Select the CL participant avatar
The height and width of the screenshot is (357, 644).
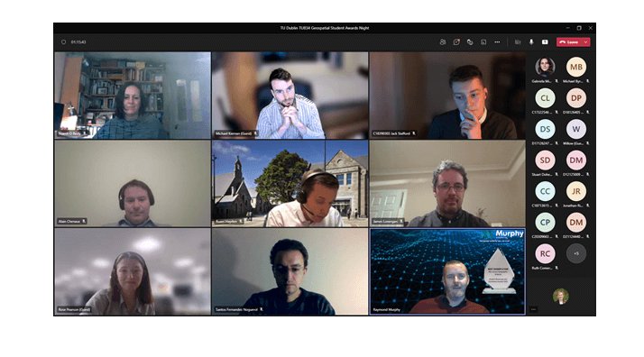coord(545,98)
